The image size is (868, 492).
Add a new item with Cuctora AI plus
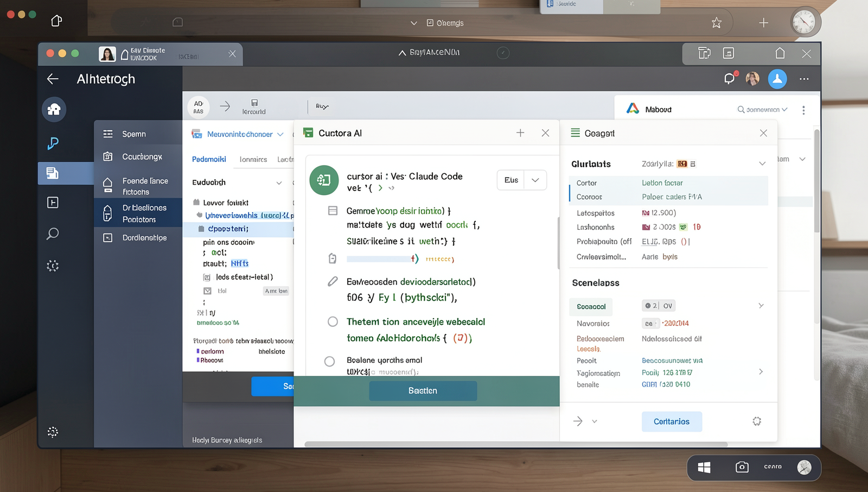point(520,133)
